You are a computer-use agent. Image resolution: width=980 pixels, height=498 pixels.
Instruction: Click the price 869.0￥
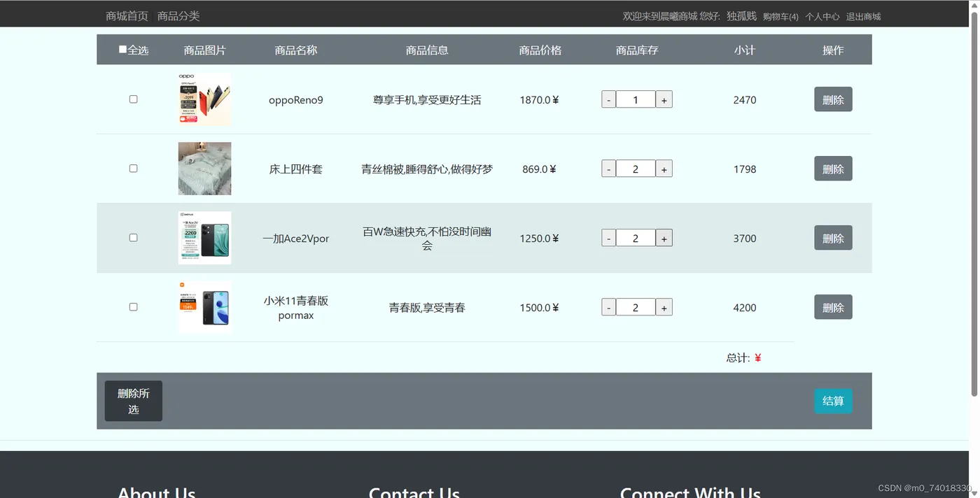[x=540, y=169]
